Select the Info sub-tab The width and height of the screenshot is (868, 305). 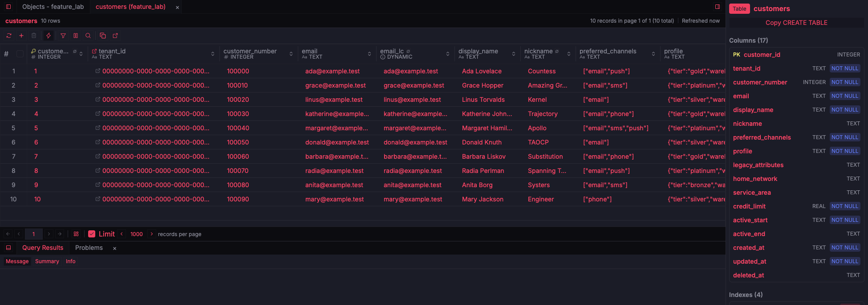71,261
